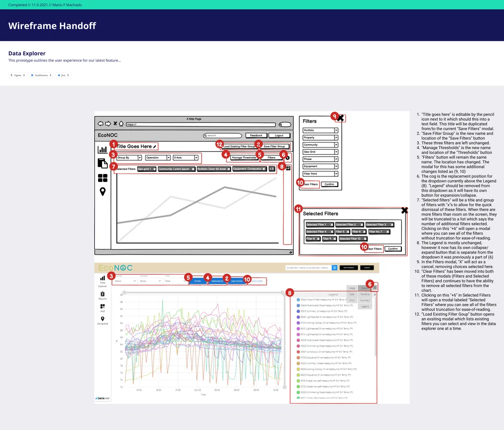The width and height of the screenshot is (504, 430).
Task: Expand the Property filter dropdown
Action: 320,137
